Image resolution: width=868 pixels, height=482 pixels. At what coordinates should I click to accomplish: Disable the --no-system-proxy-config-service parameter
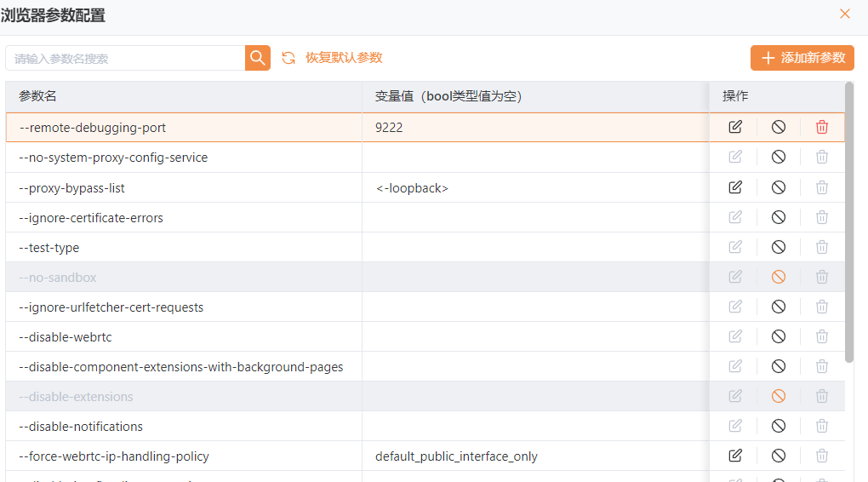pos(779,157)
